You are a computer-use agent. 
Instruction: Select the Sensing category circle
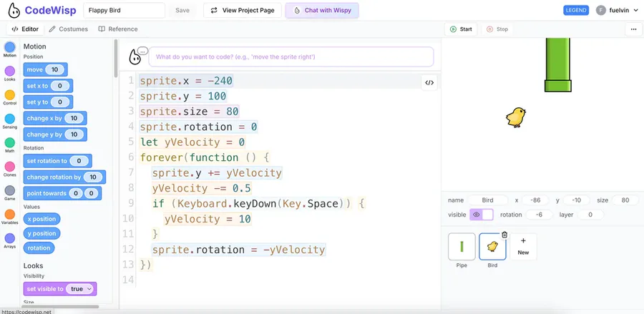tap(10, 119)
